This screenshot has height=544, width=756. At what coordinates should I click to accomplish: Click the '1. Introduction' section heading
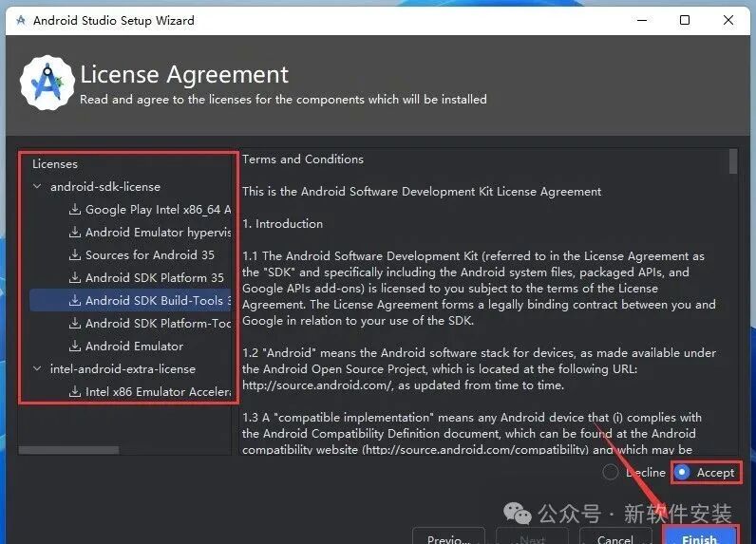282,223
